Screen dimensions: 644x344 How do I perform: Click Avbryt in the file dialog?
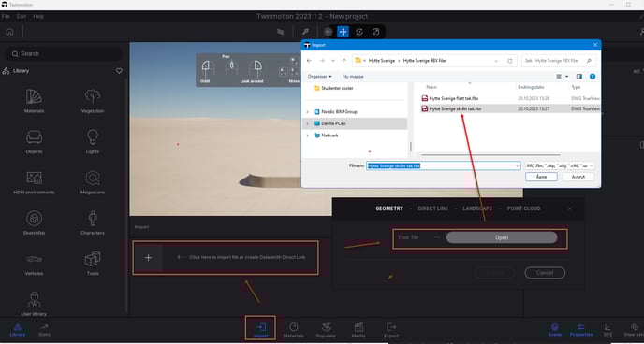[x=578, y=177]
